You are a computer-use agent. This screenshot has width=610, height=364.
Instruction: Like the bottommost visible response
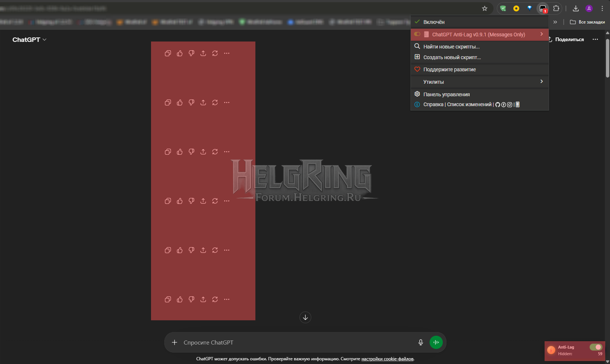coord(180,299)
